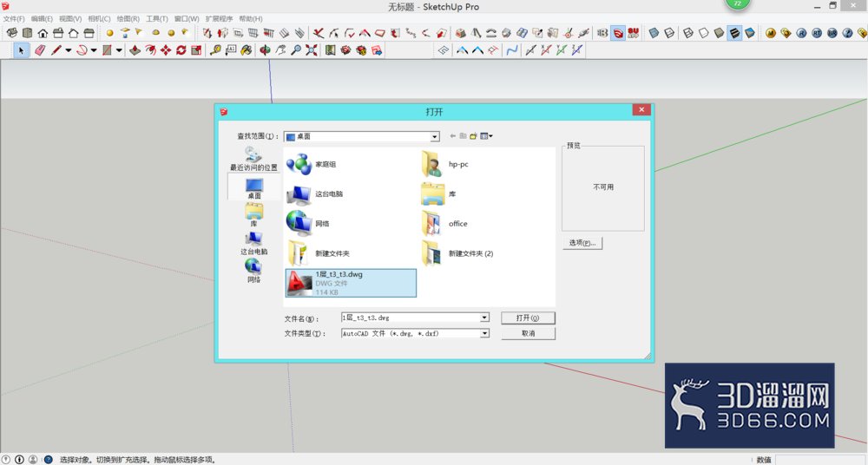The width and height of the screenshot is (868, 465).
Task: Open the 文件类型 AutoCAD file type dropdown
Action: tap(484, 333)
